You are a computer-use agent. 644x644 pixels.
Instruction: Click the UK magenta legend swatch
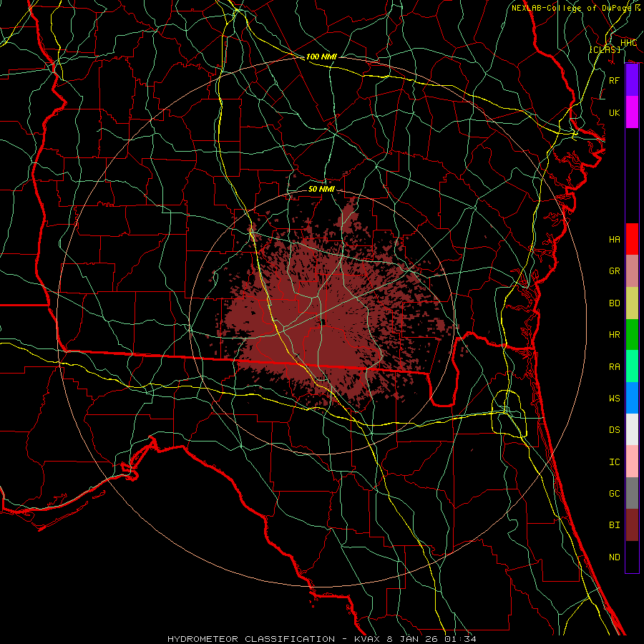pos(632,112)
